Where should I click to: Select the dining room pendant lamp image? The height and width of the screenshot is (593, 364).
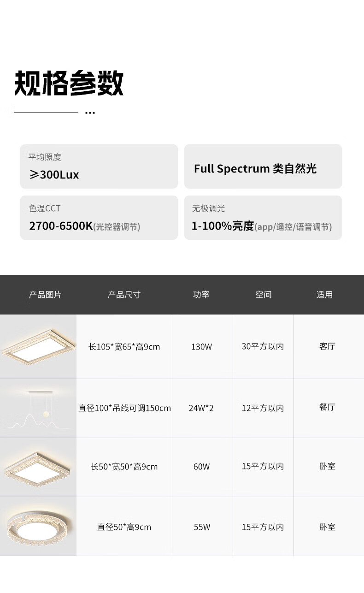pos(38,409)
